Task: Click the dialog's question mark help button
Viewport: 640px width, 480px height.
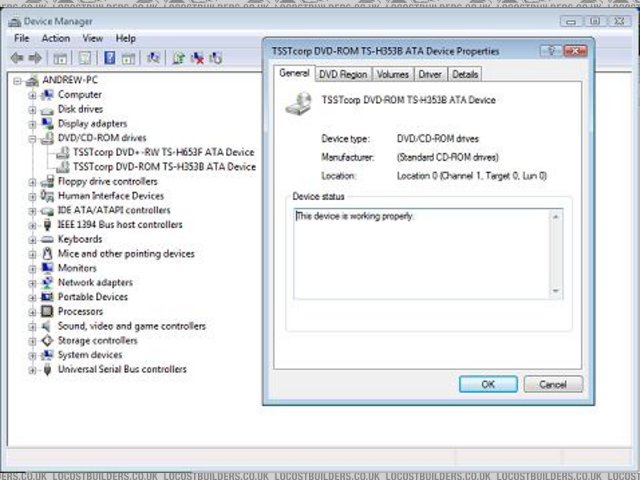Action: (551, 51)
